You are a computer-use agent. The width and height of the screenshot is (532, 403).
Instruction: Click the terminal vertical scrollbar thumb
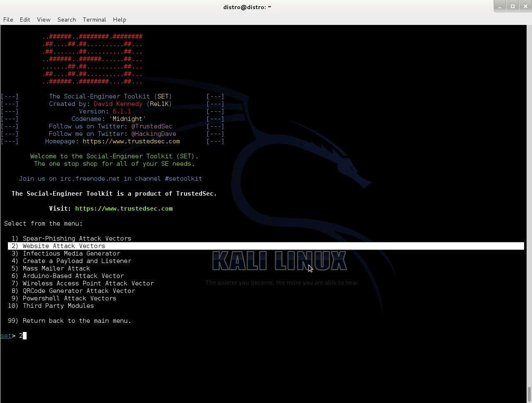pos(529,394)
